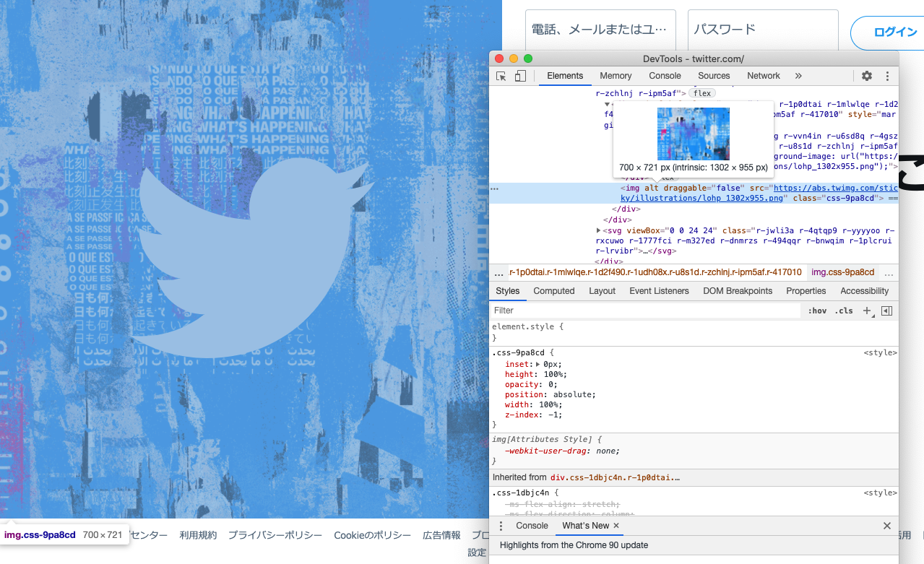Viewport: 924px width, 564px height.
Task: Toggle the computed styles sidebar pane icon
Action: (x=886, y=311)
